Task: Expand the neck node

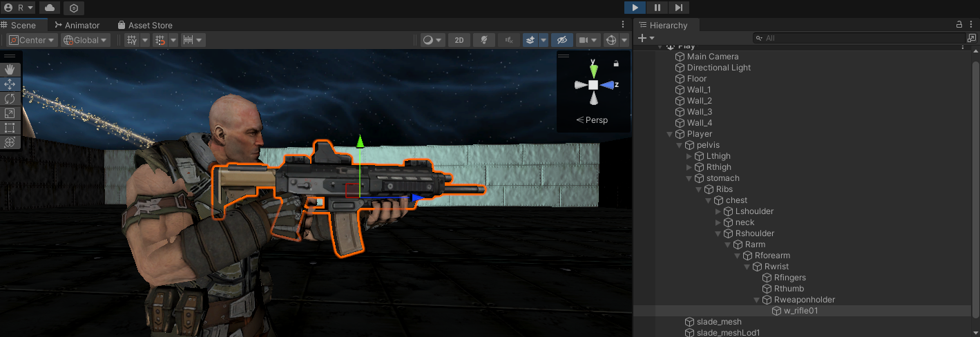Action: (x=718, y=222)
